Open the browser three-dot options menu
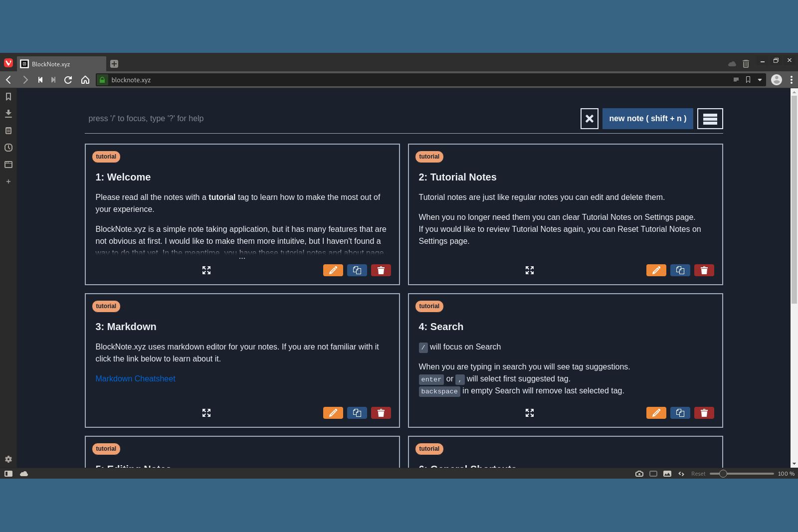 coord(792,80)
